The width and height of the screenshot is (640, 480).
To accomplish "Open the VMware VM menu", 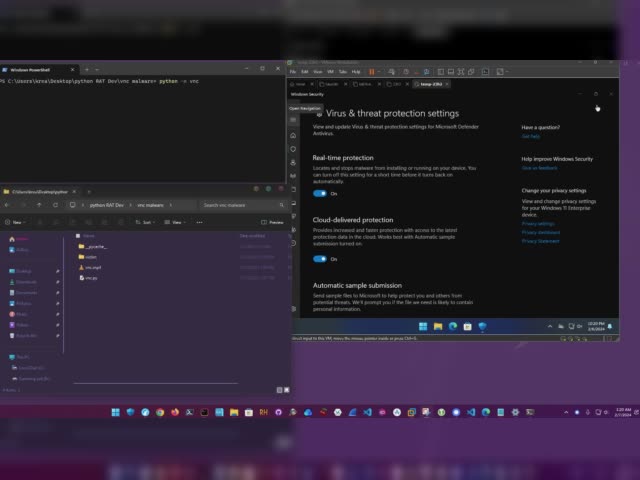I will [330, 72].
